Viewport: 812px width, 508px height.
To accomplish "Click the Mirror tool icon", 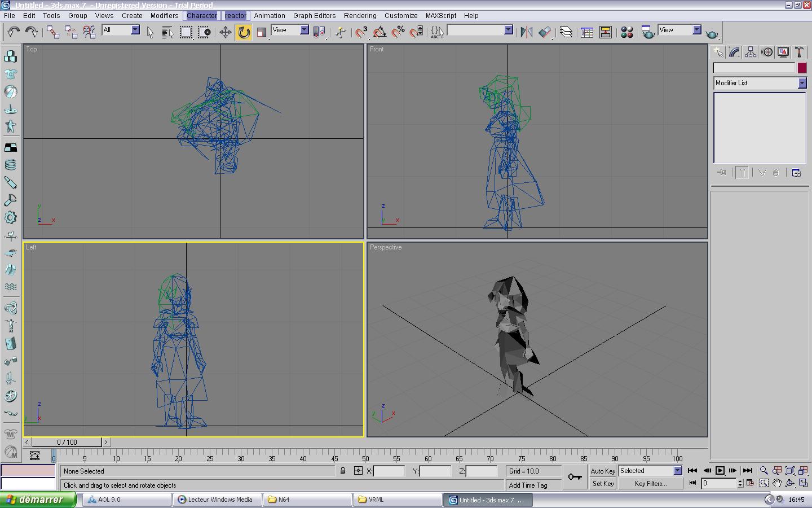I will [527, 32].
